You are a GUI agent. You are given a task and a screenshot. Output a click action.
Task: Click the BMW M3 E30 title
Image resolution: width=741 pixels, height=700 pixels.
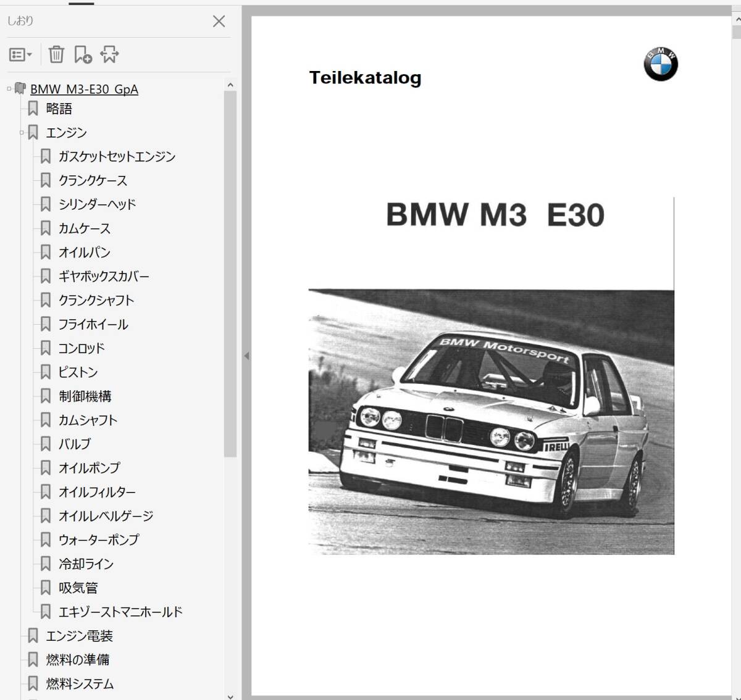point(495,215)
